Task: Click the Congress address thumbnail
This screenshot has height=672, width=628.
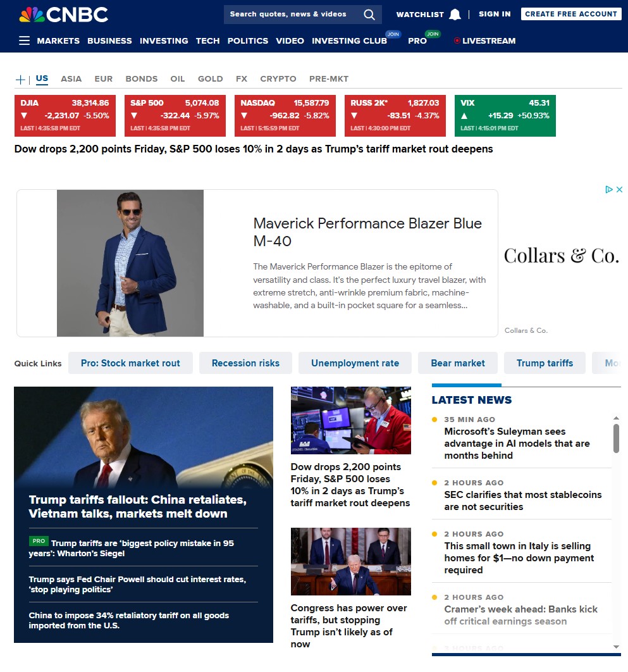Action: (x=351, y=561)
